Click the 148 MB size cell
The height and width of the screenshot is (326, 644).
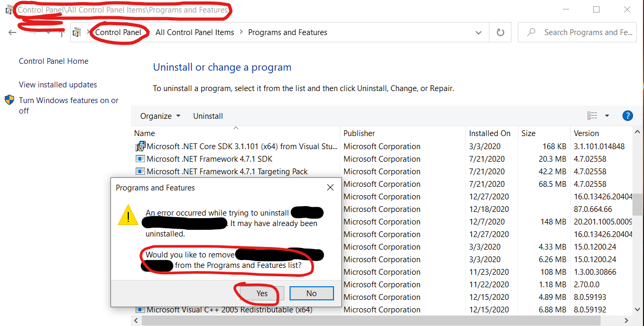(553, 222)
